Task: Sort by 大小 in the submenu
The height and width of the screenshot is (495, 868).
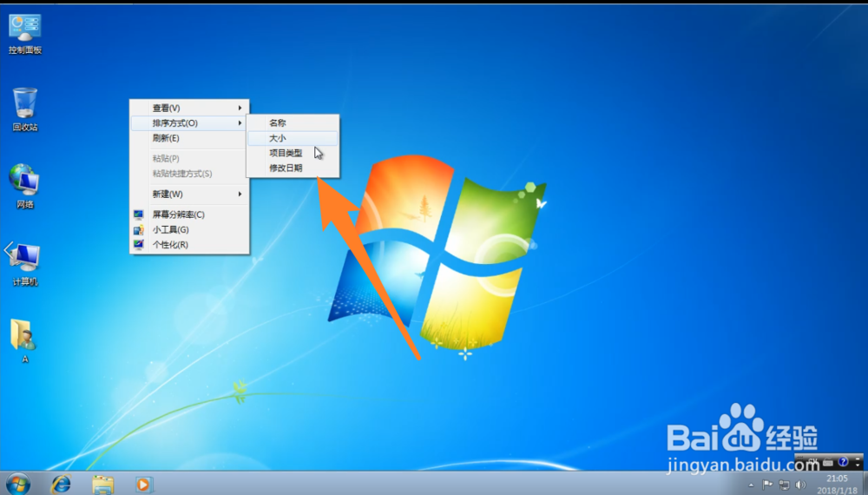Action: pyautogui.click(x=293, y=138)
